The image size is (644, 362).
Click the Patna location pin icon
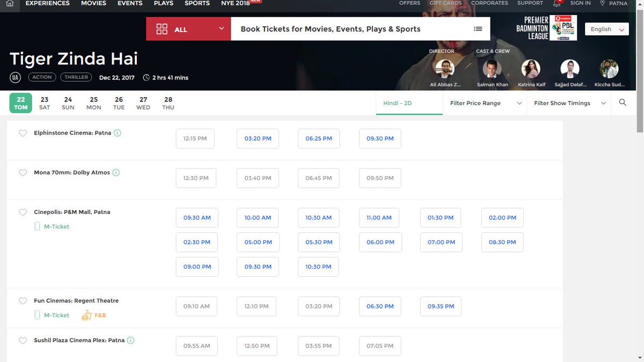coord(603,3)
